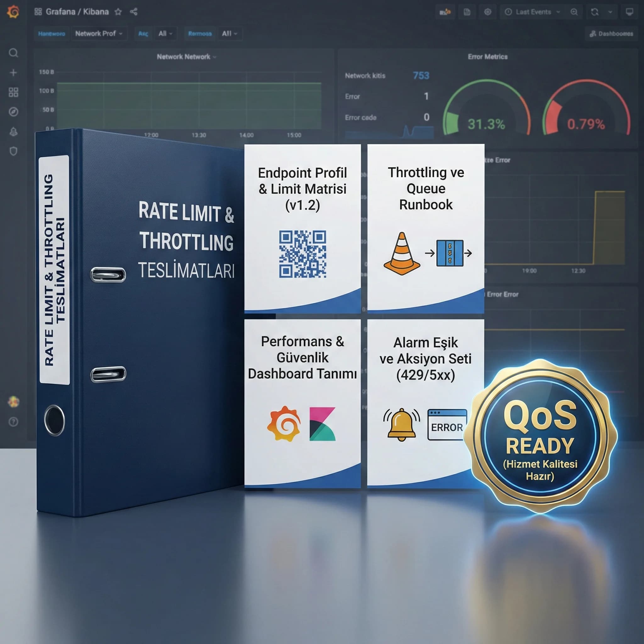Screen dimensions: 644x644
Task: Click the zoom out time range icon
Action: click(574, 12)
